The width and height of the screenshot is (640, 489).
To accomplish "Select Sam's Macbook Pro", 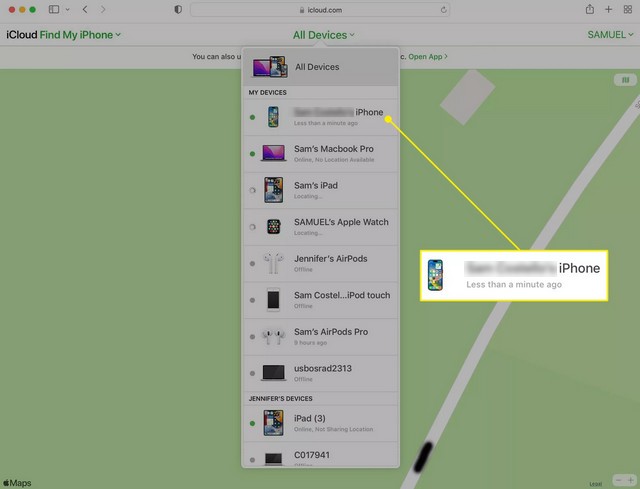I will click(x=321, y=153).
